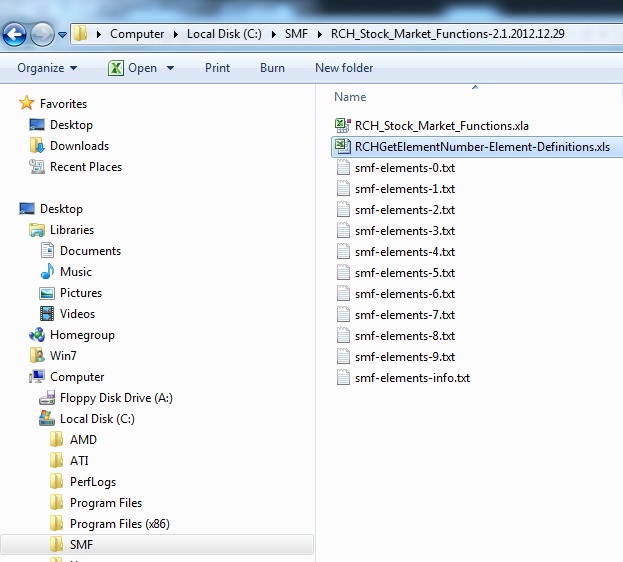
Task: Select RCHGetElementNumber-Element-Definitions.xls file name
Action: (x=482, y=147)
